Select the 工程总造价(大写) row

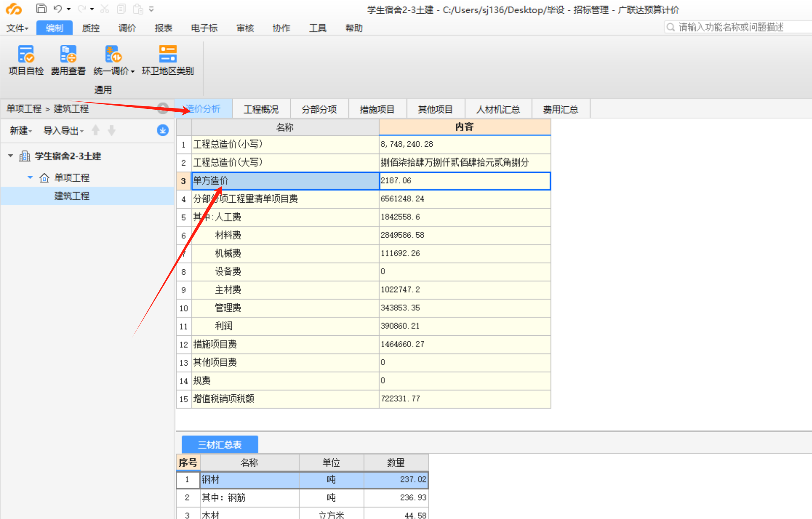tap(364, 162)
